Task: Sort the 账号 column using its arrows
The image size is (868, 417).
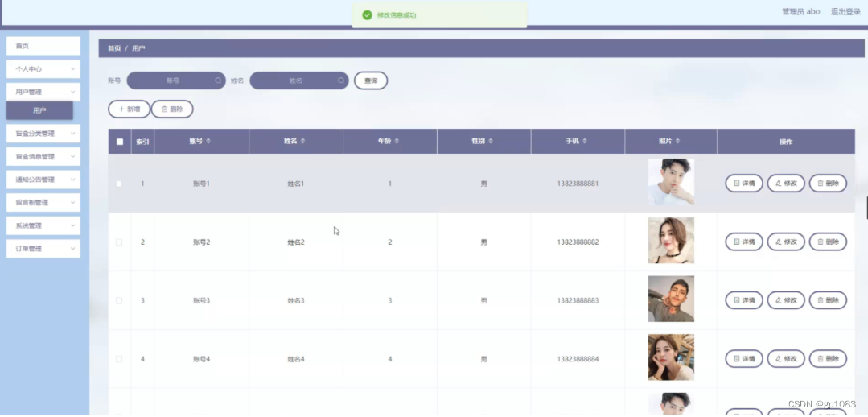Action: (208, 141)
